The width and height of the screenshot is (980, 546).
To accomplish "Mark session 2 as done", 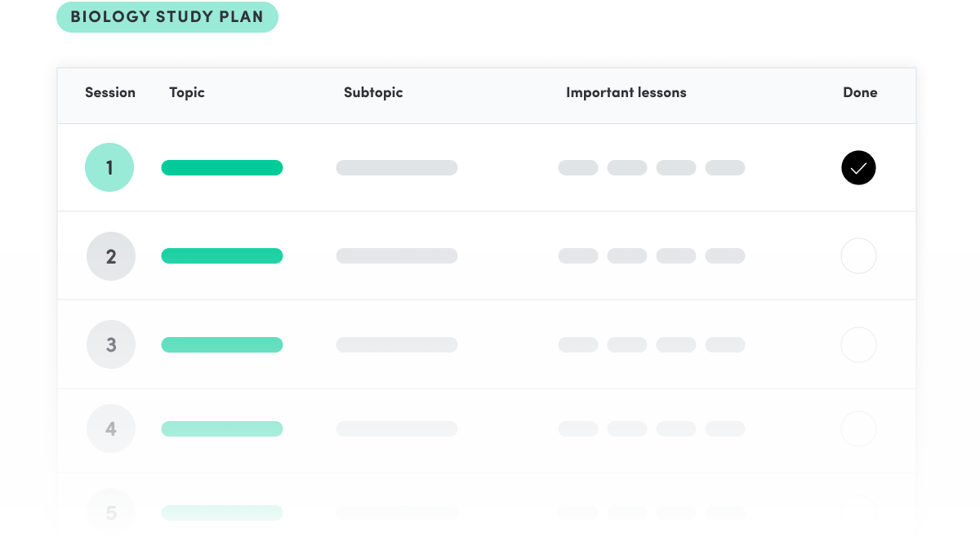I will tap(858, 256).
